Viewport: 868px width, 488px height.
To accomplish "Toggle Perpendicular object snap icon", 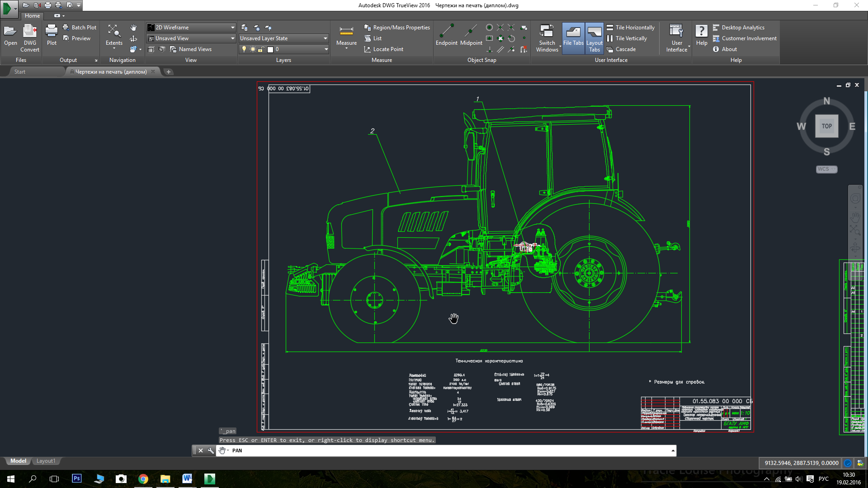I will tap(490, 49).
